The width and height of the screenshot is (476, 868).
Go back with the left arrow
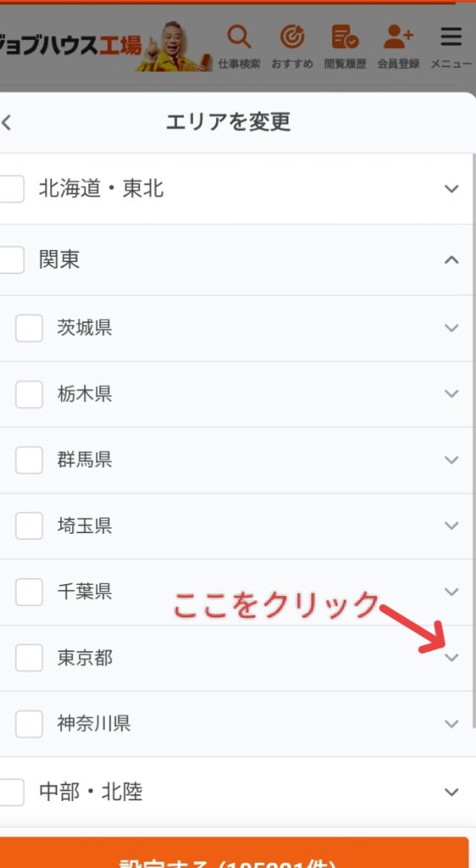(x=6, y=122)
